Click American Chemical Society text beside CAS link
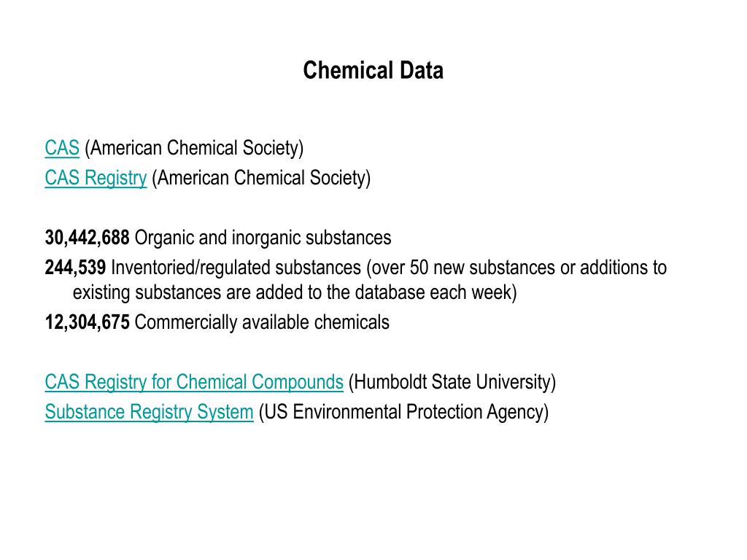 pos(194,148)
